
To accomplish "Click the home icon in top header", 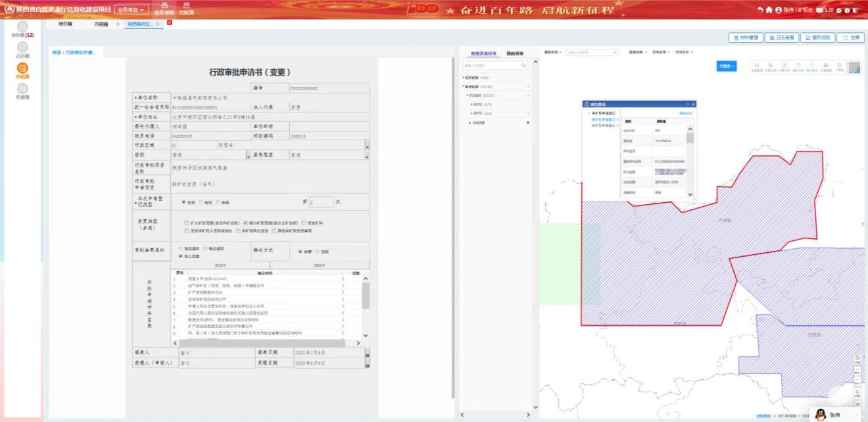I will [769, 10].
